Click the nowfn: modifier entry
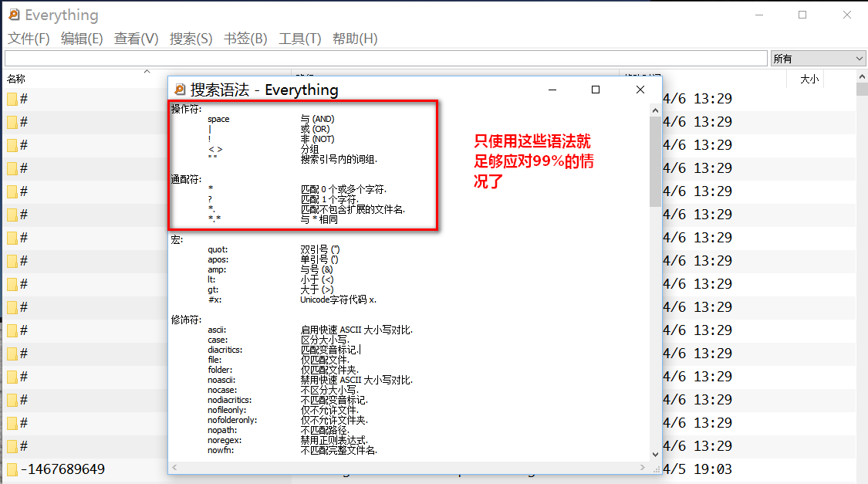The height and width of the screenshot is (484, 868). (x=221, y=450)
